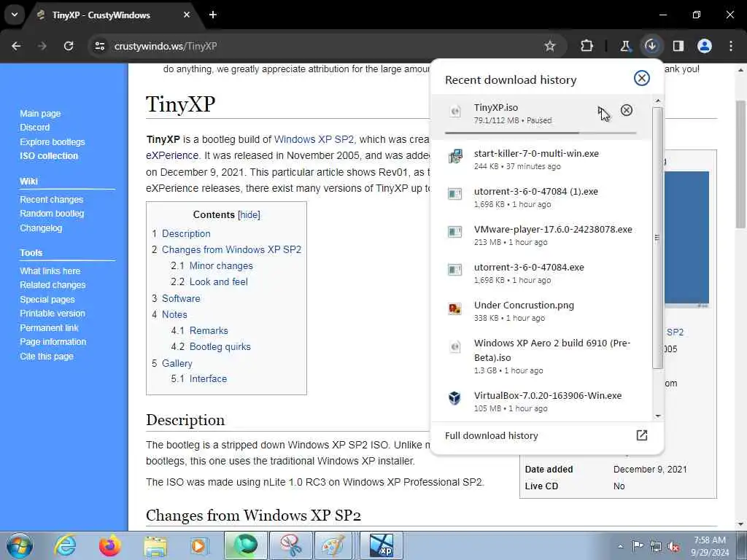747x560 pixels.
Task: Click the download list scrollbar thumb
Action: [657, 237]
